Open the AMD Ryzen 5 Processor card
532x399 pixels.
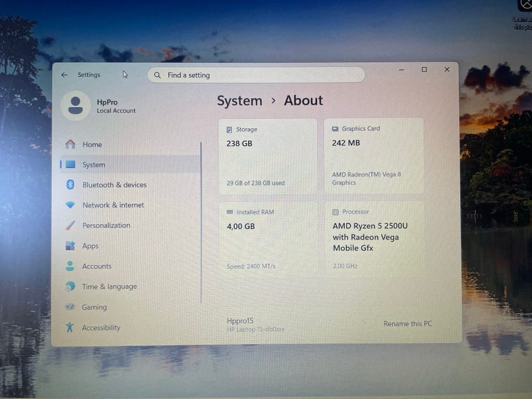(x=374, y=239)
